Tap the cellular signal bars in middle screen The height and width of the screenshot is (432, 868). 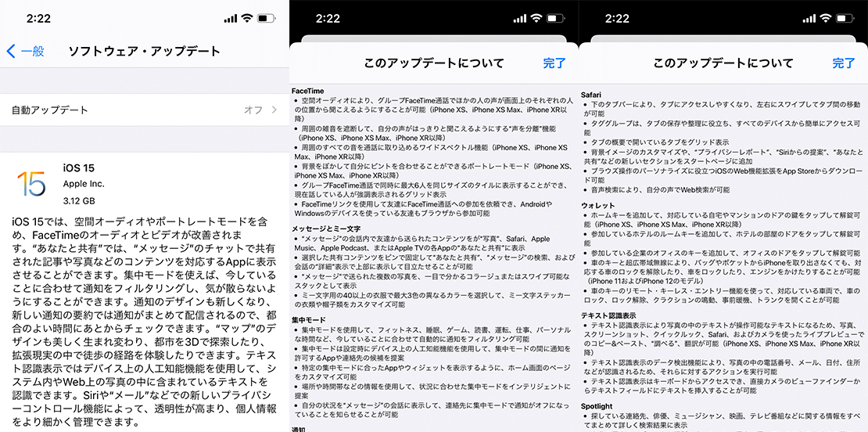point(520,19)
